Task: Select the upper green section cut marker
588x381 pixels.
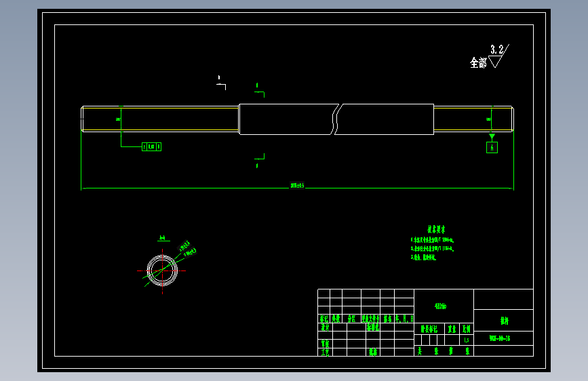Action: (260, 90)
